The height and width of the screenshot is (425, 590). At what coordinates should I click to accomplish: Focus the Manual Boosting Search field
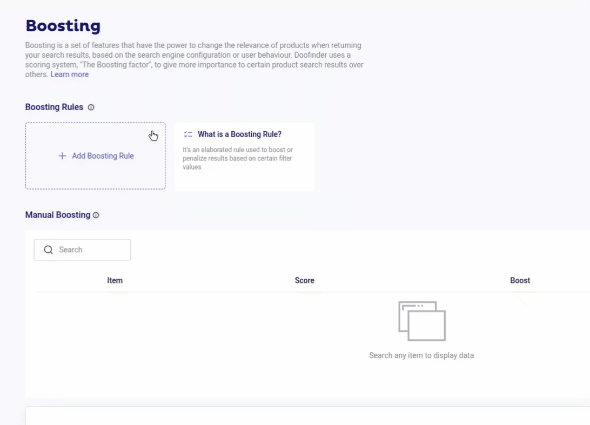[82, 250]
